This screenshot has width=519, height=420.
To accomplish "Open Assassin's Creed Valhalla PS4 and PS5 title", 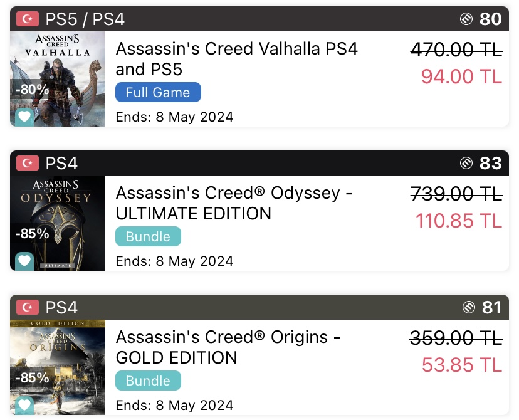I will [x=236, y=59].
